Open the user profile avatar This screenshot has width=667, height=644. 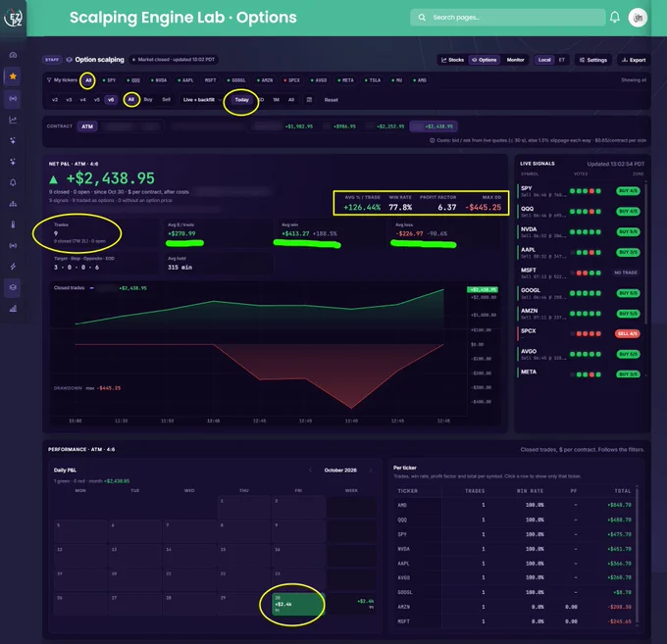(638, 18)
